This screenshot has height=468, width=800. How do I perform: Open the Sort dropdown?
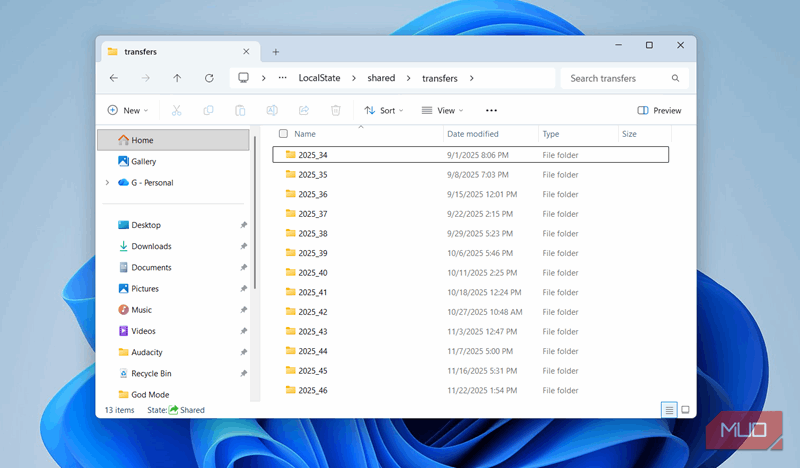click(384, 110)
